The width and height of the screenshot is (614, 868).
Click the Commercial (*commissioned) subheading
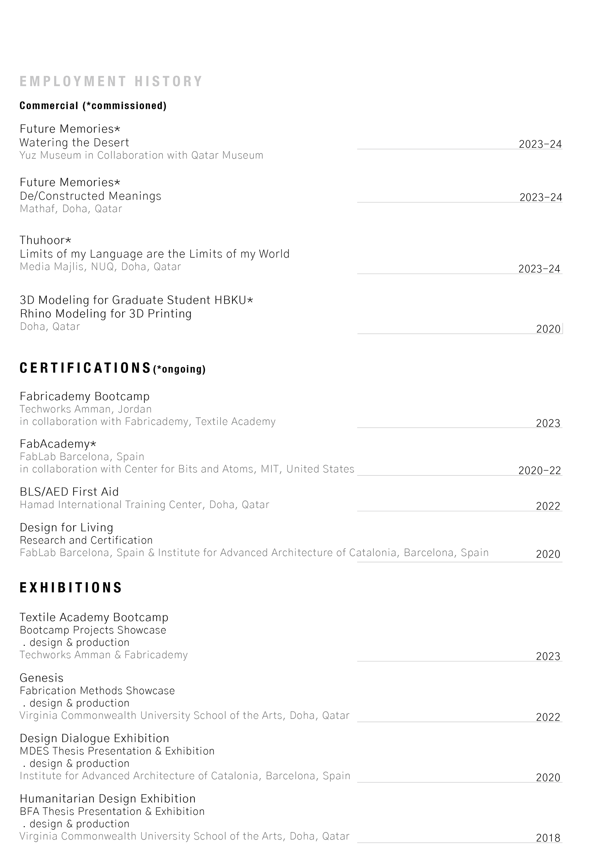93,106
